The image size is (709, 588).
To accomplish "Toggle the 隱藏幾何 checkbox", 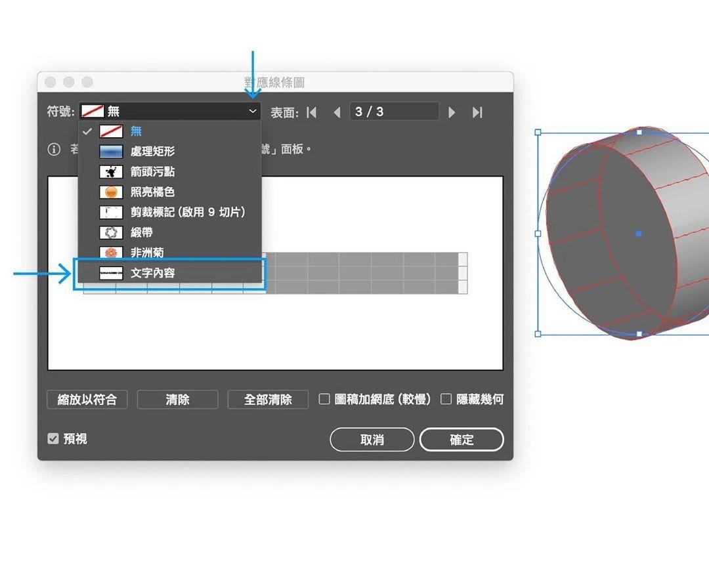I will [x=446, y=398].
